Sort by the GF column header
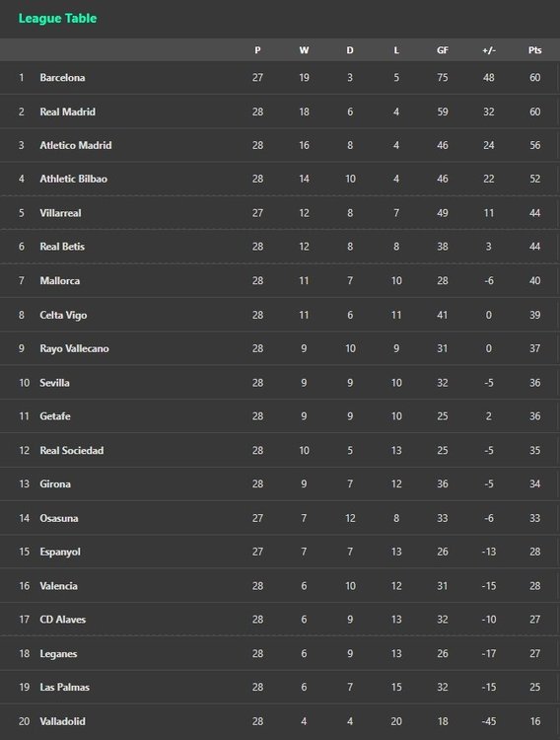Image resolution: width=560 pixels, height=740 pixels. click(442, 50)
